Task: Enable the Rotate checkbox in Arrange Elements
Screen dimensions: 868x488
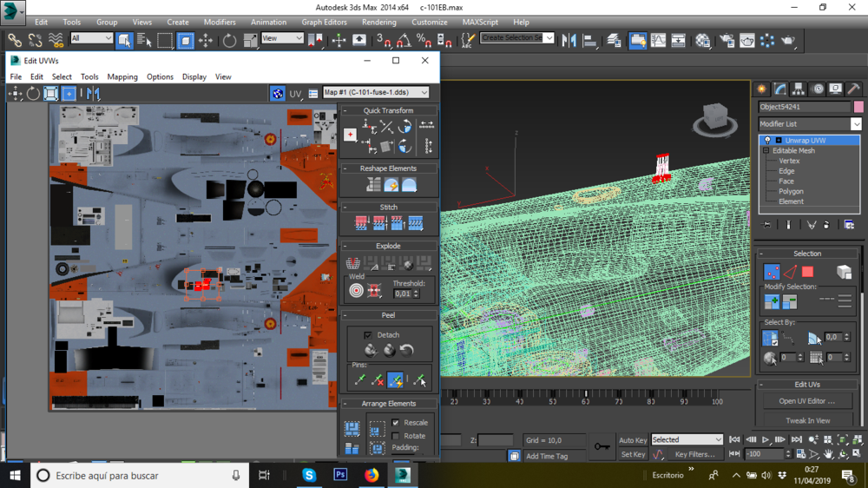Action: (396, 436)
